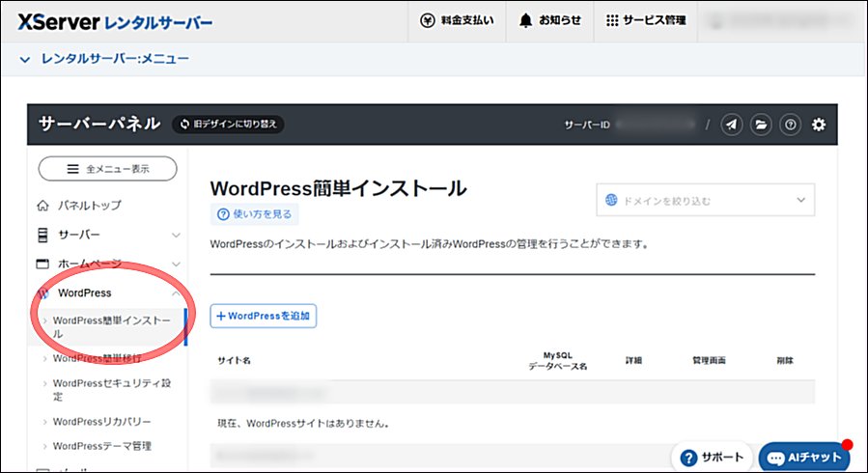Click the yen circle payment icon
Screen dimensions: 868x473
[428, 20]
